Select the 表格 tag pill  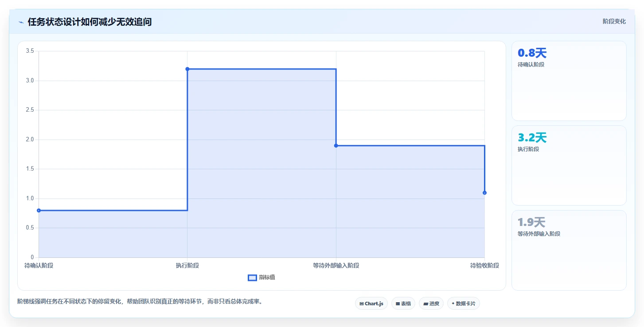coord(403,304)
